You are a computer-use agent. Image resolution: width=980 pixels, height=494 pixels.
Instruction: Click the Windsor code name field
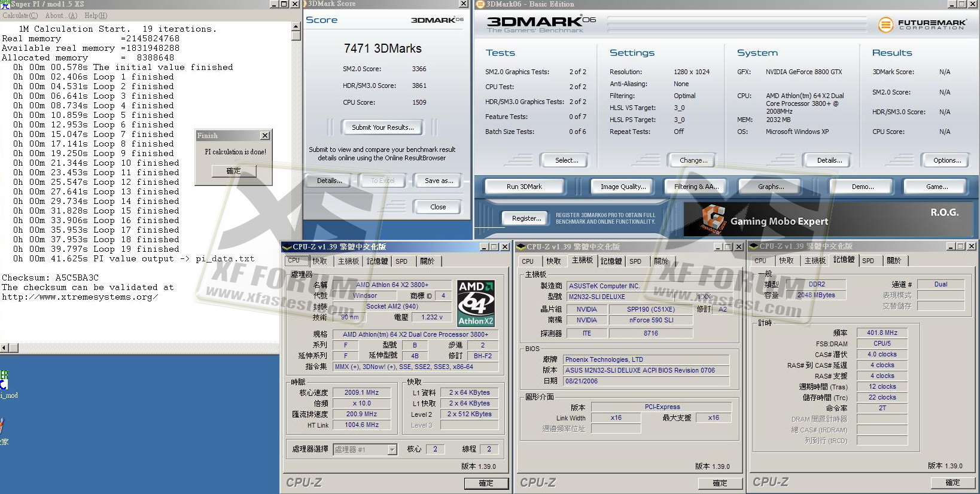pos(364,295)
